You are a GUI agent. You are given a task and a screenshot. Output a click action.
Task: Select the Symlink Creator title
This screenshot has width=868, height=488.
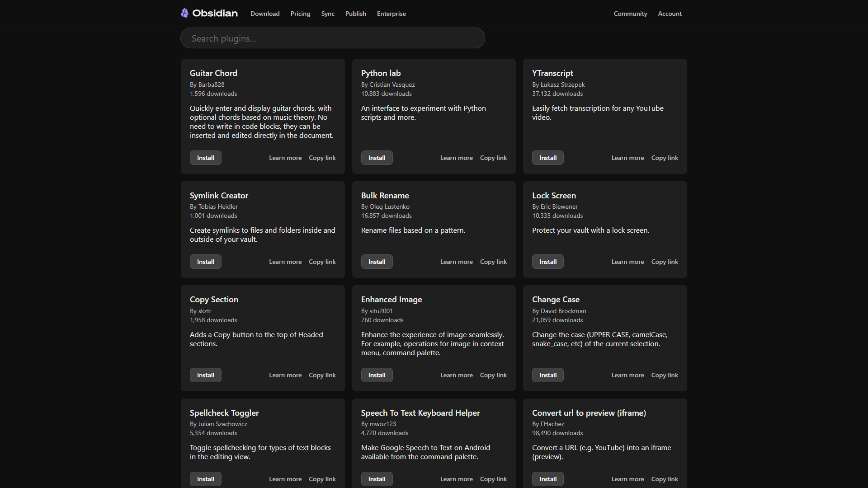point(219,195)
